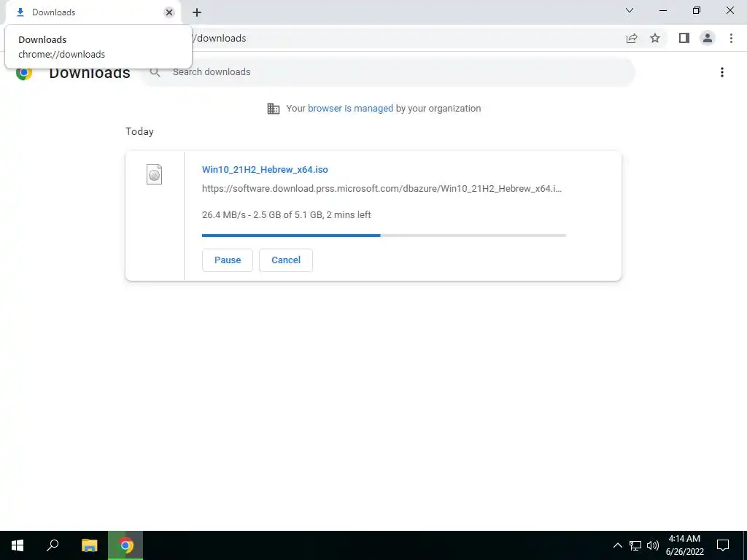Open the taskbar clock and date
Screen dimensions: 747x560
point(684,545)
